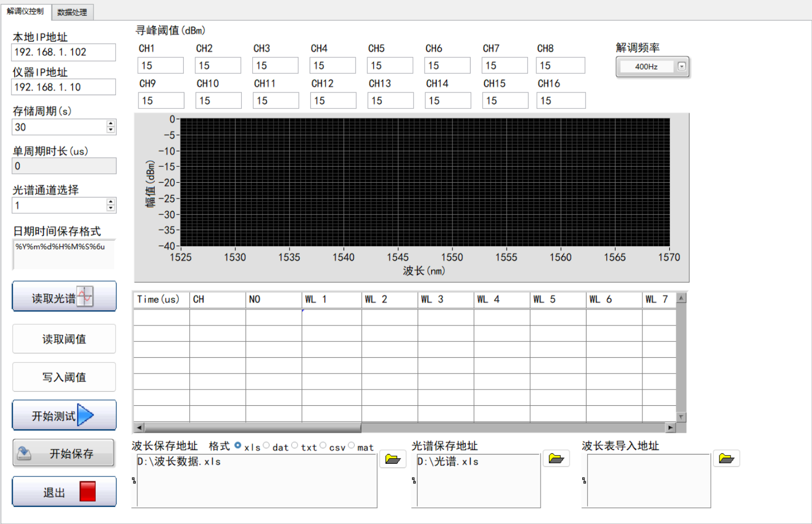
Task: Open folder browser for 光谱保存地址
Action: click(556, 458)
